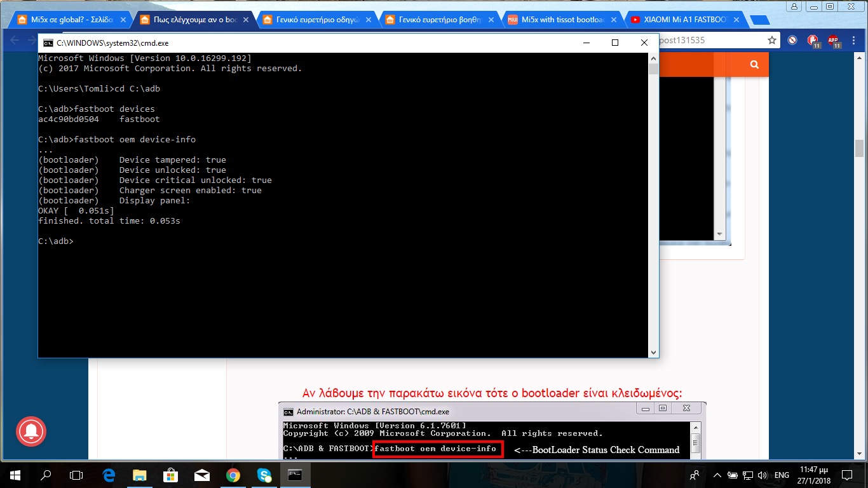Toggle the volume speaker icon in tray

[x=763, y=475]
